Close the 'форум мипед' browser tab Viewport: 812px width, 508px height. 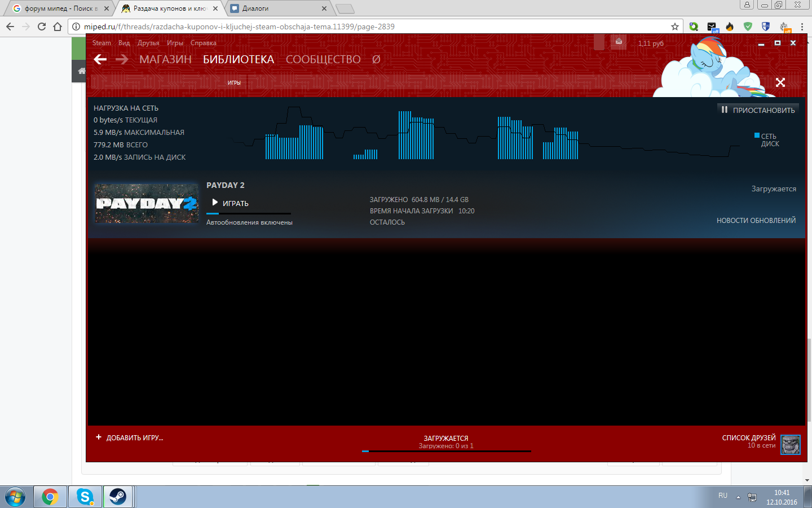coord(107,8)
